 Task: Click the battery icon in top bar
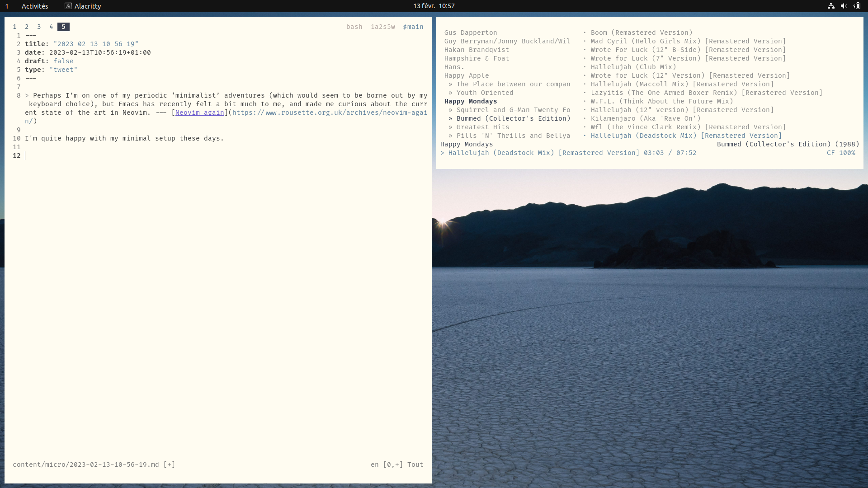tap(857, 6)
